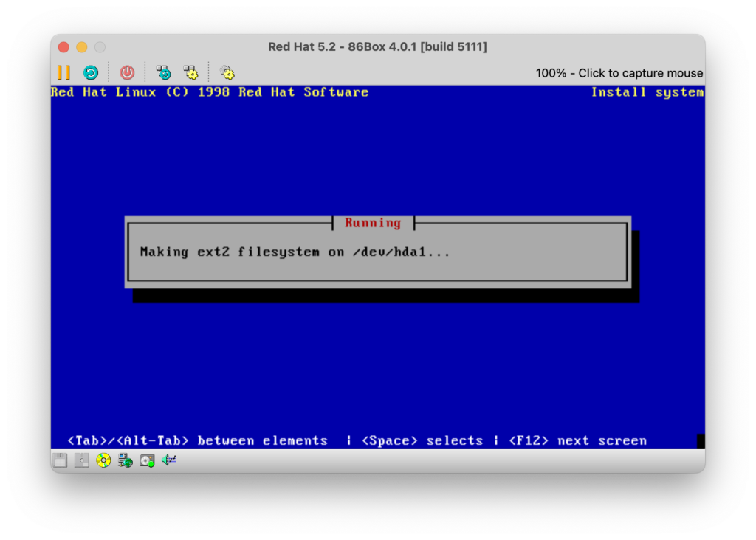The width and height of the screenshot is (756, 540).
Task: Click the 5.25-inch floppy drive status icon
Action: click(x=82, y=460)
